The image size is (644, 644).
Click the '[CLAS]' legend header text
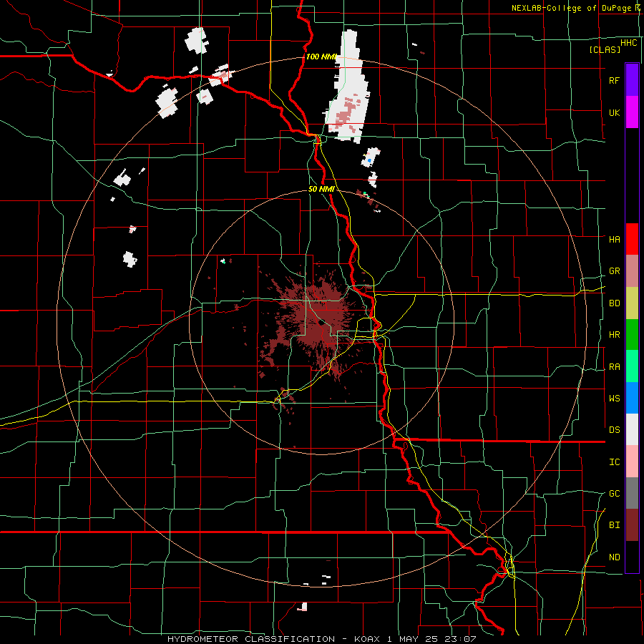pos(605,49)
